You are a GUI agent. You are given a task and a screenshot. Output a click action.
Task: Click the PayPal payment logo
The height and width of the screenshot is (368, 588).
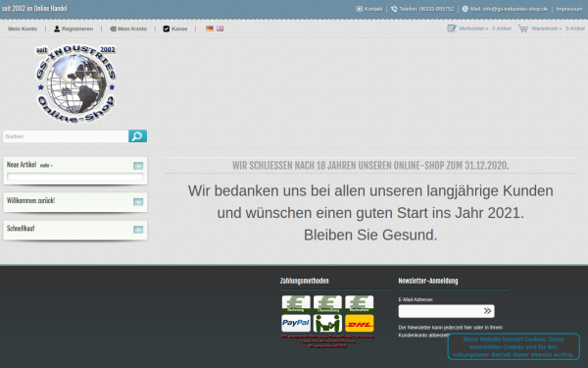pos(296,323)
